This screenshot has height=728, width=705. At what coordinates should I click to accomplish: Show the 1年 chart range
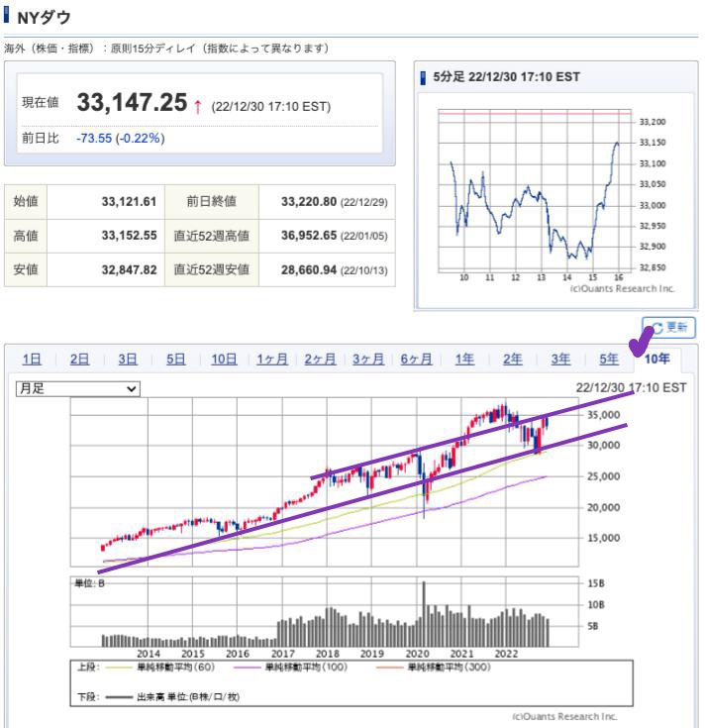point(464,359)
